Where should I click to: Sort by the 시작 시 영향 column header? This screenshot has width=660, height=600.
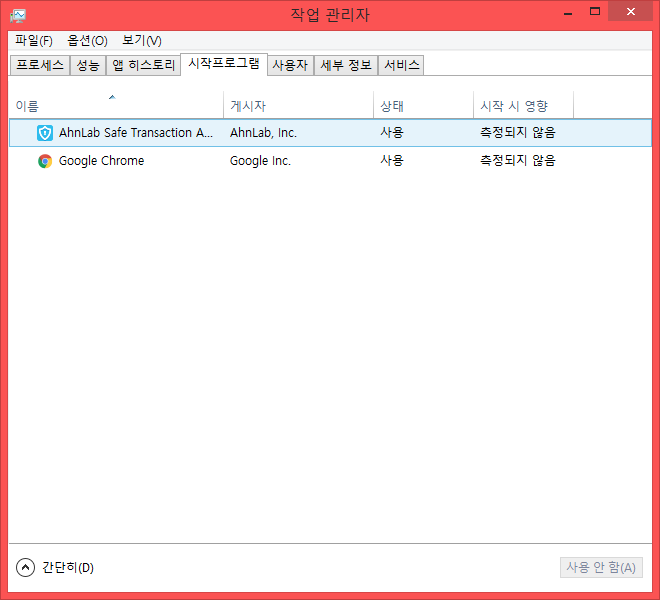[x=523, y=105]
